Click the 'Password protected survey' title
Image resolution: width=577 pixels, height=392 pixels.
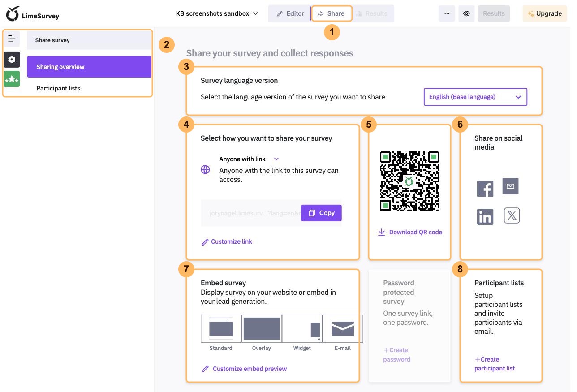click(x=399, y=292)
